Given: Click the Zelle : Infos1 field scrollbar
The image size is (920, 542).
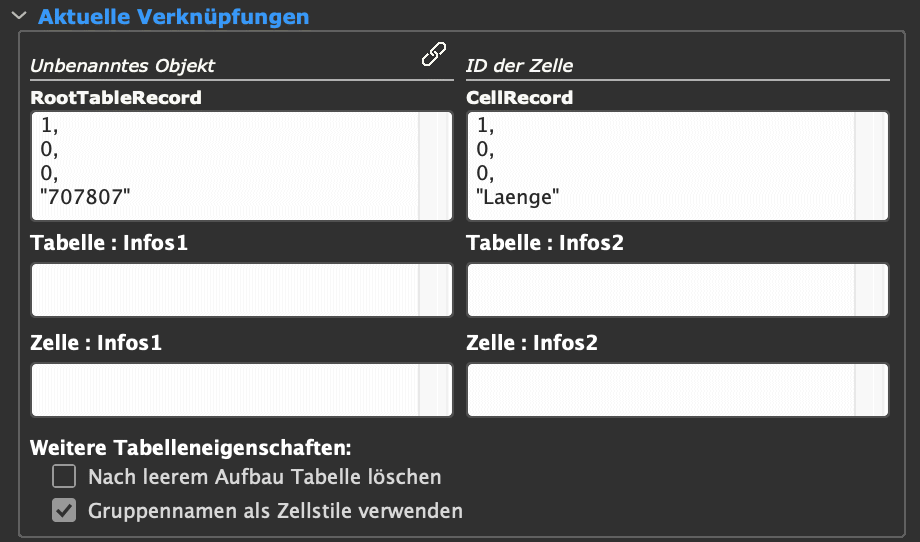Looking at the screenshot, I should click(x=435, y=390).
